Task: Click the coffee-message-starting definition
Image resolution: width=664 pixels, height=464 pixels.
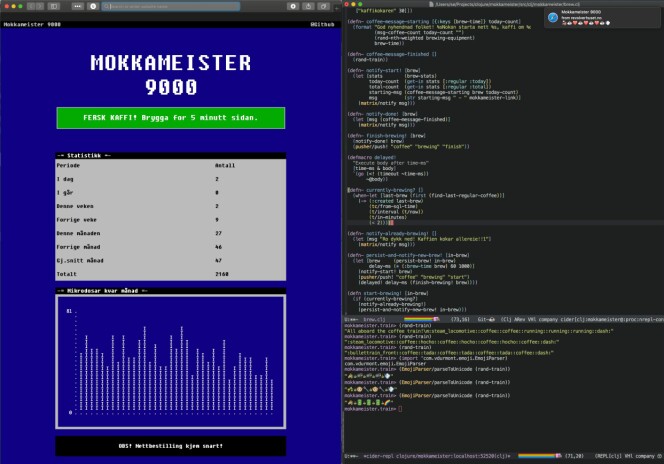Action: tap(434, 22)
